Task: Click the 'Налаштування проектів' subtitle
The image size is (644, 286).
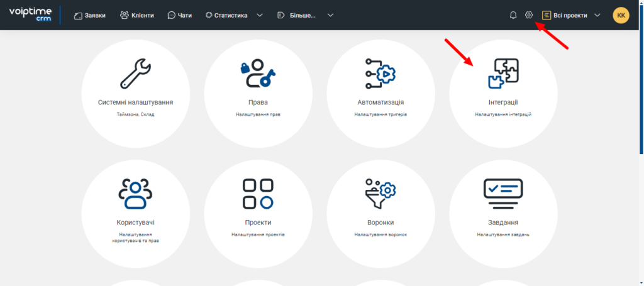Action: click(258, 234)
